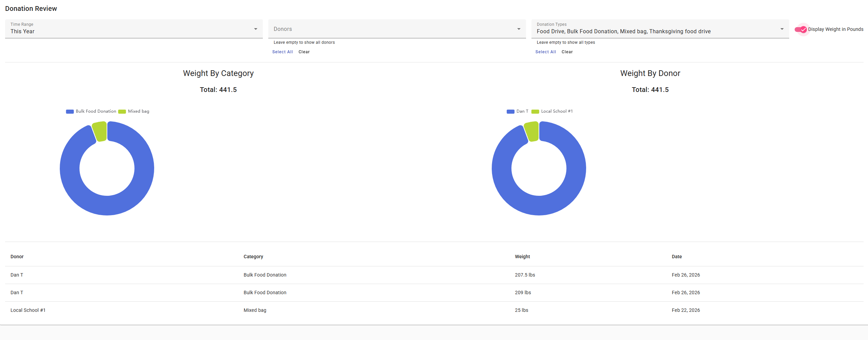
Task: Click Clear under the Donors field
Action: click(x=304, y=52)
